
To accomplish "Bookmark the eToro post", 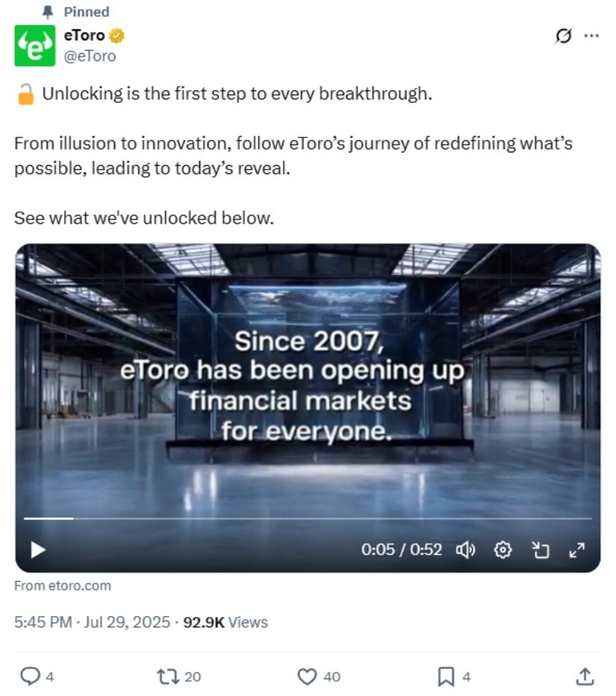I will click(x=446, y=677).
